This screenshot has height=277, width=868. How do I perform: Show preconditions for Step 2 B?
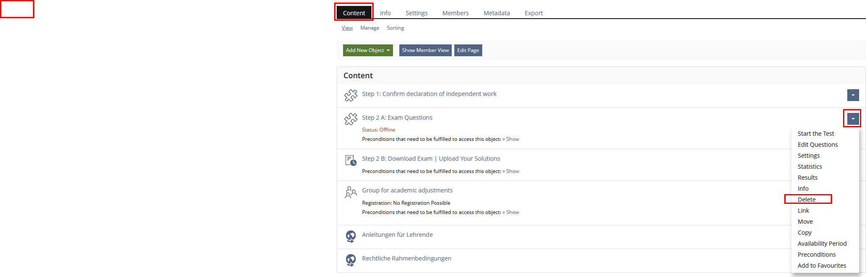coord(512,171)
